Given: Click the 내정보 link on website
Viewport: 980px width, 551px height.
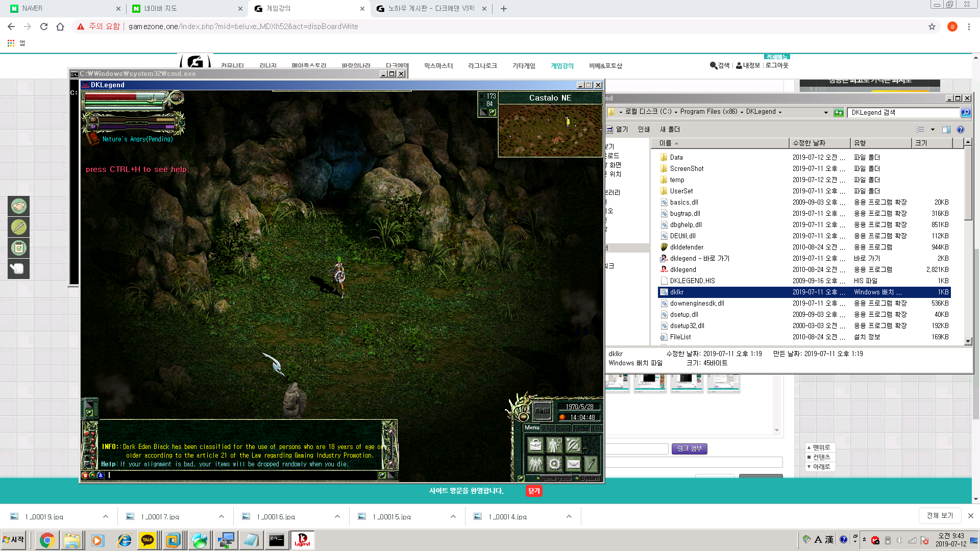Looking at the screenshot, I should pyautogui.click(x=748, y=65).
